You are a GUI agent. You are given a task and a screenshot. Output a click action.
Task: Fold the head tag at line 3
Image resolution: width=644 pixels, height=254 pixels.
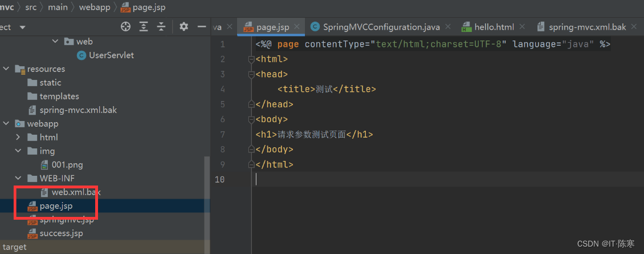click(252, 75)
